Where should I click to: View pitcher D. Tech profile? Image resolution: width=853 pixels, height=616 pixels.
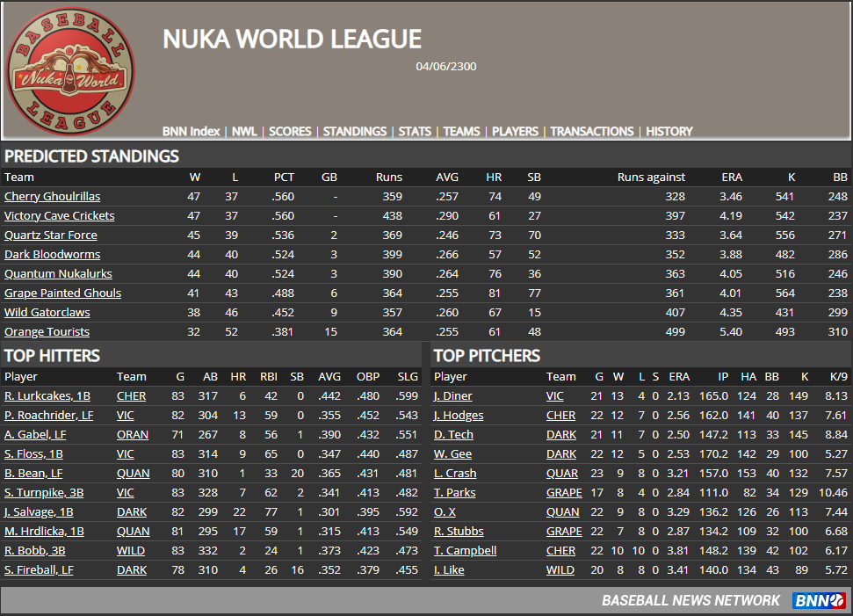point(453,435)
